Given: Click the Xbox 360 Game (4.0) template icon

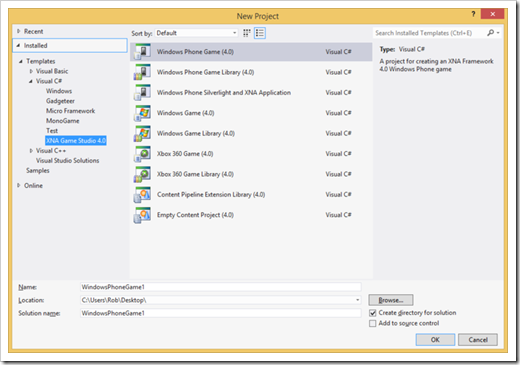Looking at the screenshot, I should click(x=142, y=154).
